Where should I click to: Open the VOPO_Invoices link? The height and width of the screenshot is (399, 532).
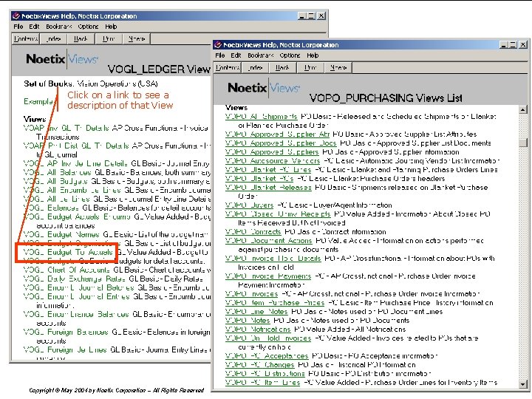tap(251, 294)
